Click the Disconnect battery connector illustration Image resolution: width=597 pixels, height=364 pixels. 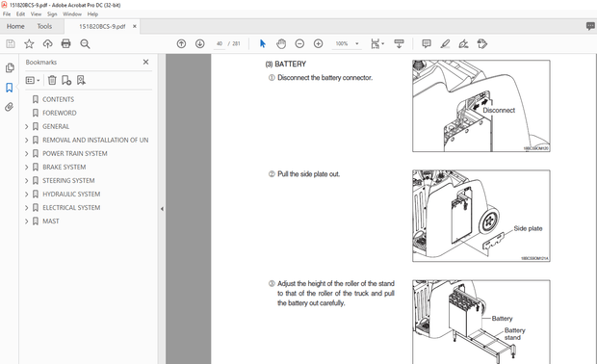tap(480, 106)
